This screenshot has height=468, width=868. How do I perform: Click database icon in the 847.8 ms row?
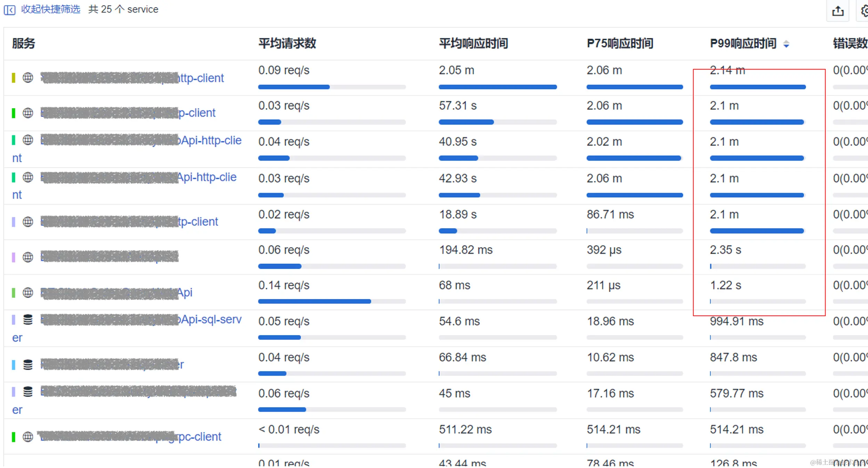point(28,365)
